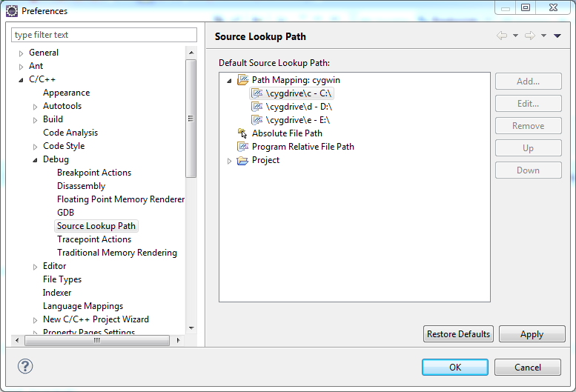Image resolution: width=576 pixels, height=392 pixels.
Task: Click the type filter text field
Action: coord(104,35)
